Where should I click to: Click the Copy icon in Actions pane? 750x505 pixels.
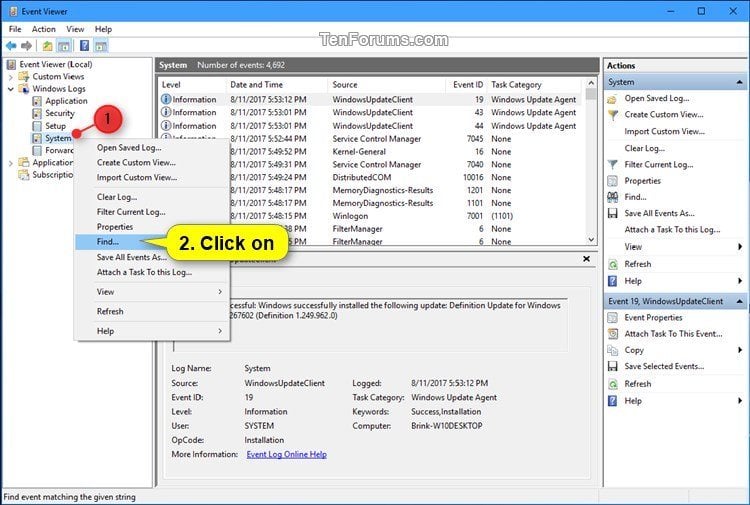click(x=613, y=350)
